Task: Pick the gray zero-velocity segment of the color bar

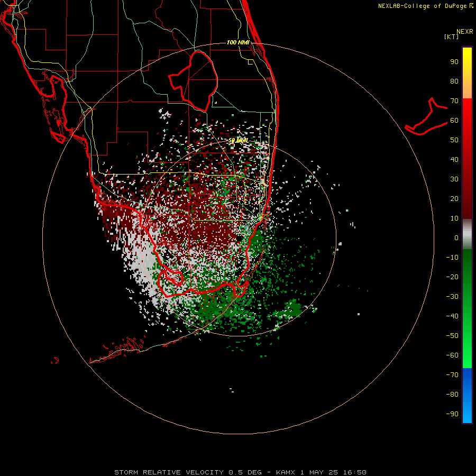Action: (467, 234)
